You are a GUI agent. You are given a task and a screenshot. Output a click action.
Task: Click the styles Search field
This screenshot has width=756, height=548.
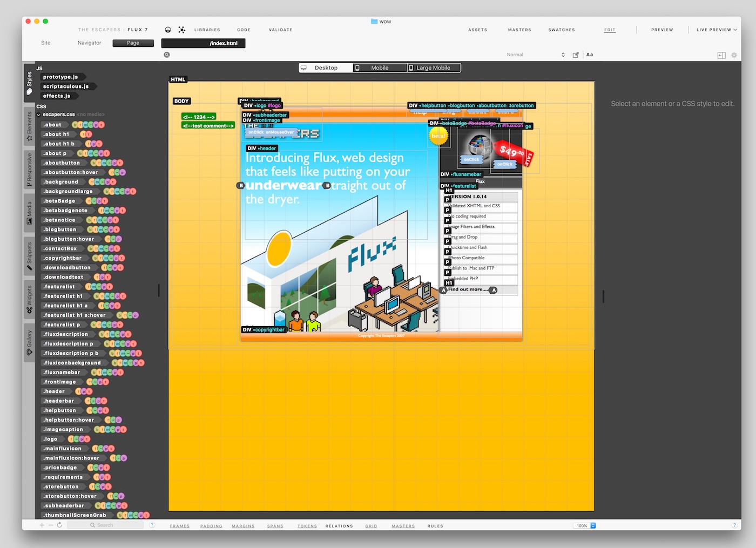(105, 525)
